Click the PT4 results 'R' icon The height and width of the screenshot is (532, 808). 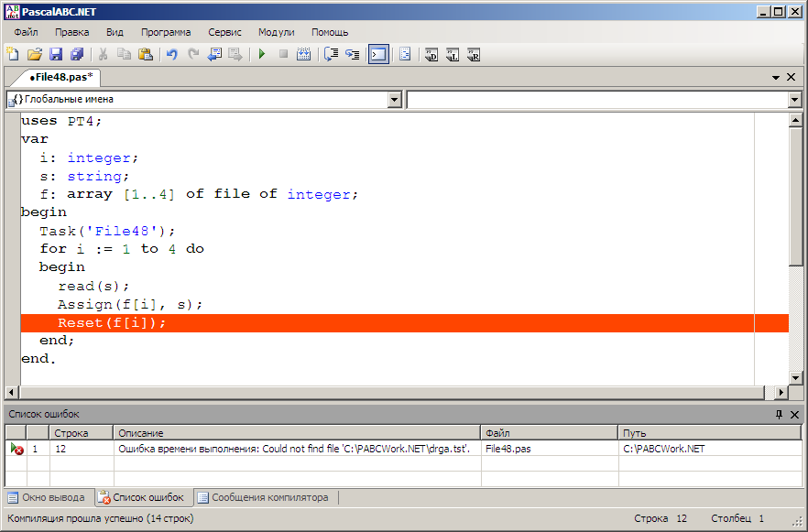pos(474,55)
